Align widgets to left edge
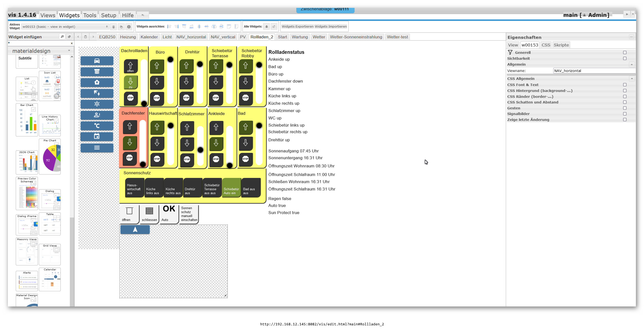The height and width of the screenshot is (334, 644). (x=169, y=27)
